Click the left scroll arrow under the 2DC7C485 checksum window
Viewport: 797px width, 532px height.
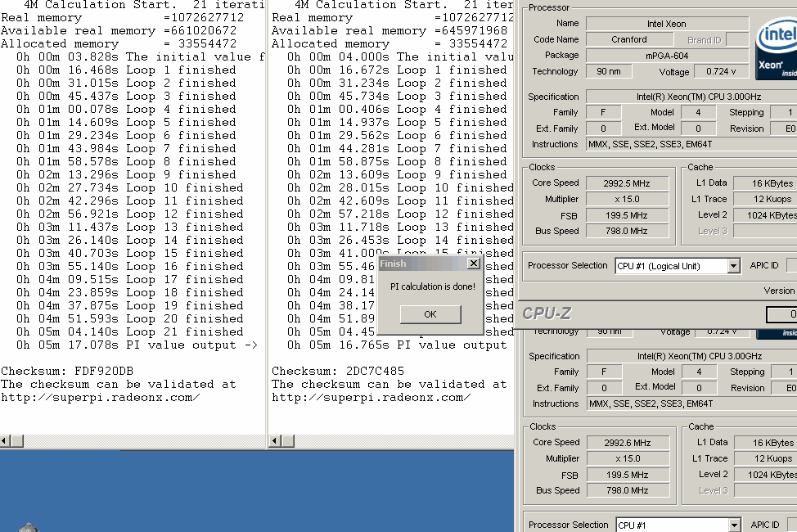pos(275,440)
